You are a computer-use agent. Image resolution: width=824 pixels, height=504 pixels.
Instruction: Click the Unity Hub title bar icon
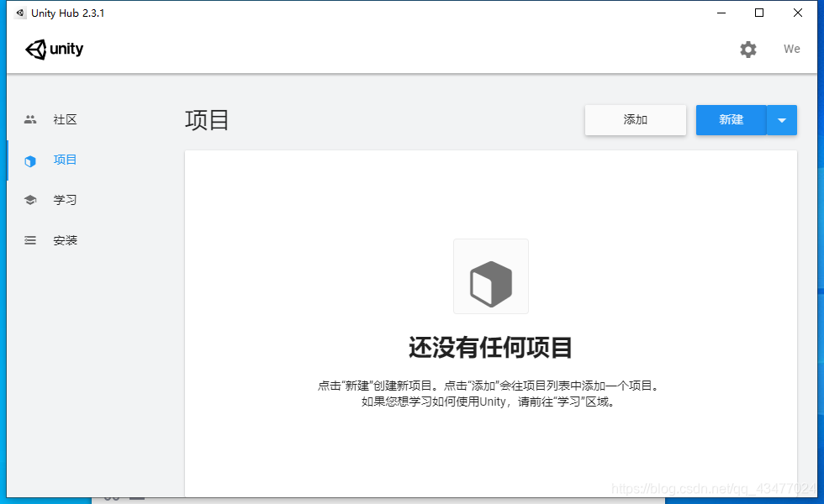20,13
